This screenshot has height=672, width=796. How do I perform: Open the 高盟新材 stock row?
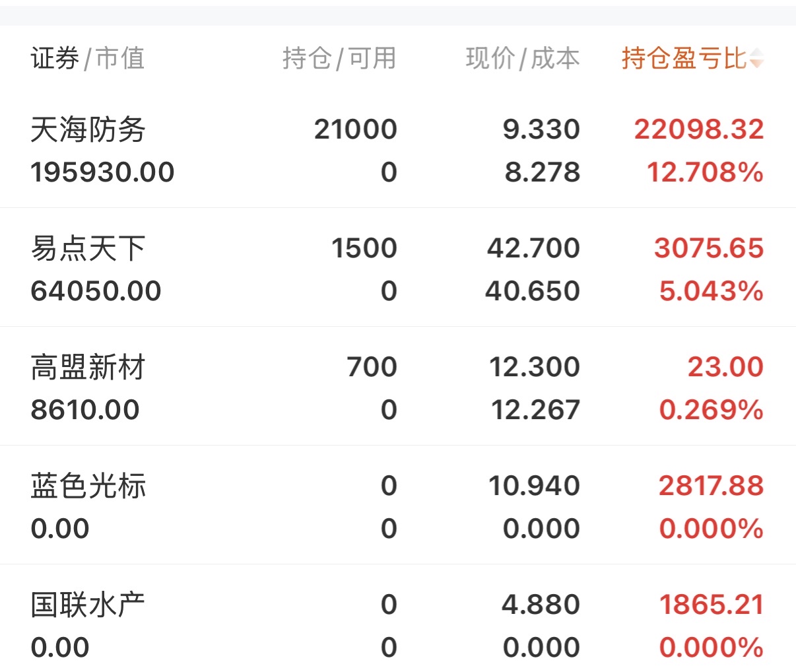pos(88,367)
